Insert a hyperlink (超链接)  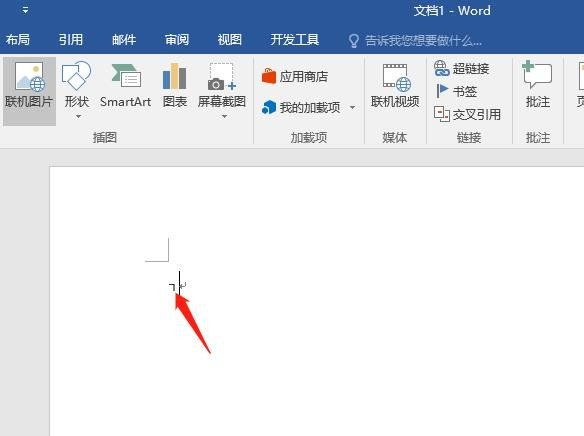tap(462, 69)
